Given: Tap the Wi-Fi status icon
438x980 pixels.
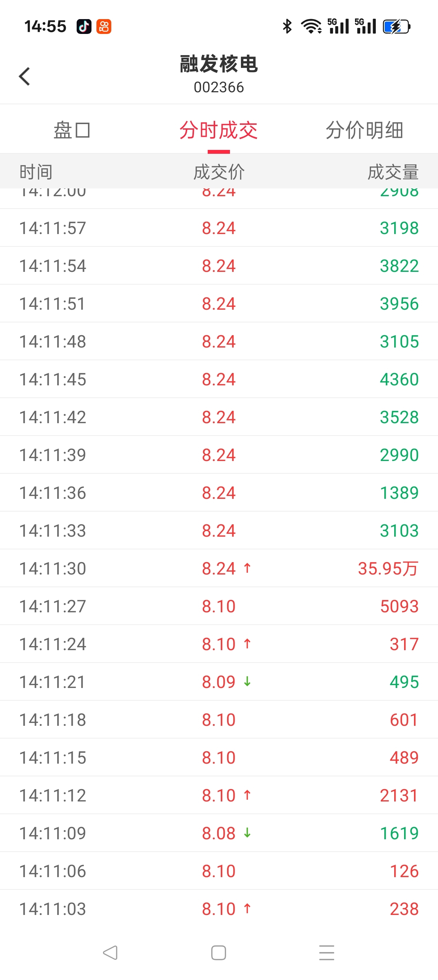Looking at the screenshot, I should click(311, 26).
